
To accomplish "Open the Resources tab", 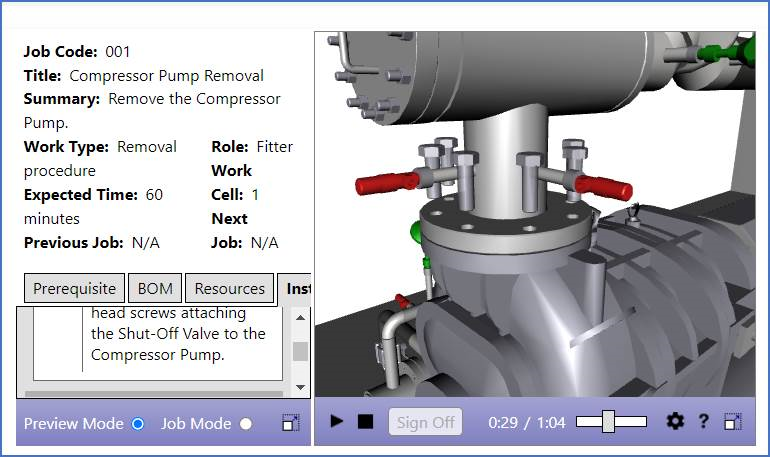I will point(229,288).
